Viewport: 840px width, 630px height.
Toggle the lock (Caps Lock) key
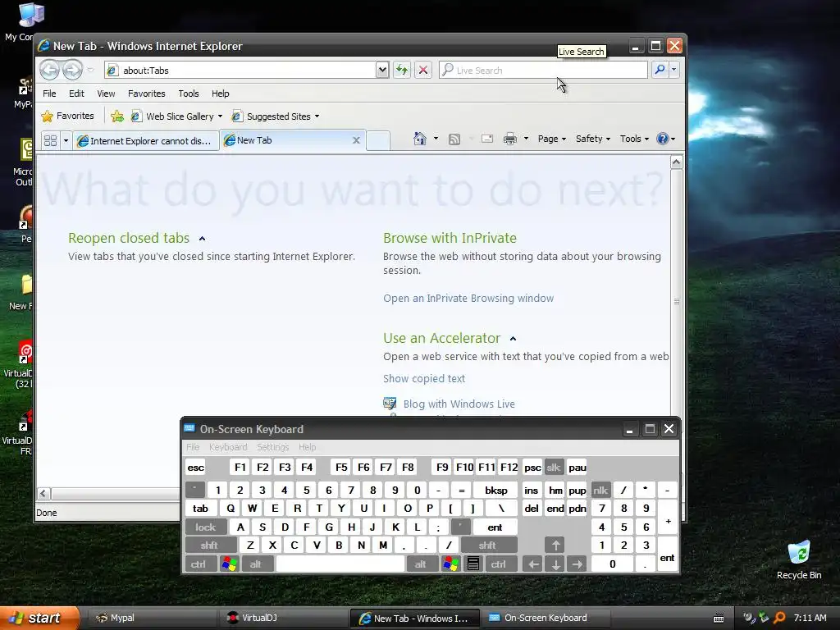click(x=205, y=527)
